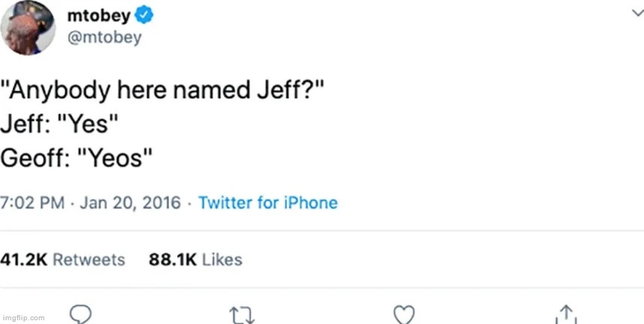Click the reply speech bubble icon
The height and width of the screenshot is (324, 644).
click(x=80, y=313)
